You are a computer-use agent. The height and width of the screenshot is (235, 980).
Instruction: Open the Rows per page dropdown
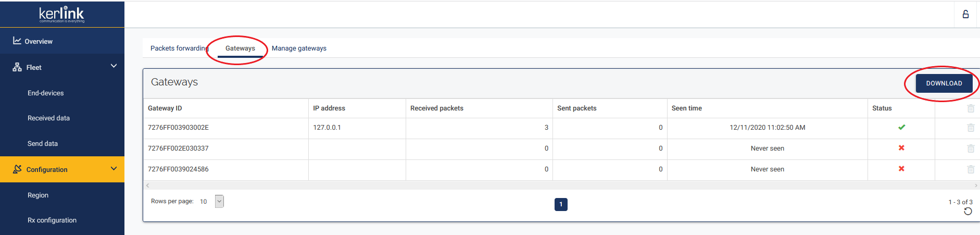click(219, 202)
